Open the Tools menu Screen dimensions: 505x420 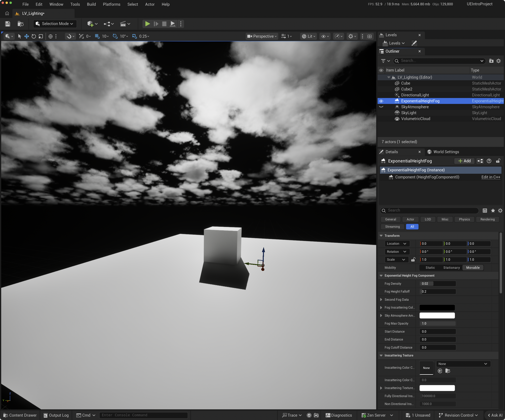[x=75, y=4]
